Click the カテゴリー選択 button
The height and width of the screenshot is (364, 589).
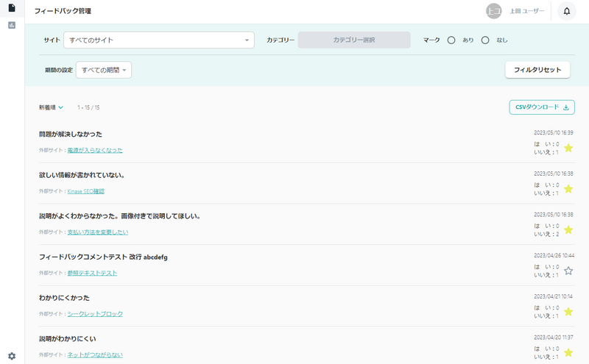[353, 40]
